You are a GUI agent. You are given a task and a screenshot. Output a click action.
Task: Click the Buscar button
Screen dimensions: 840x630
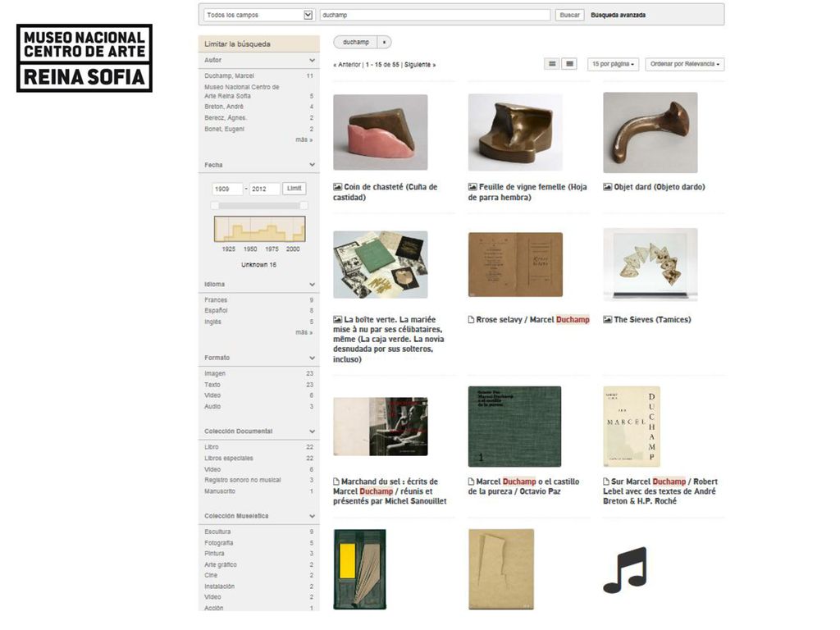569,15
